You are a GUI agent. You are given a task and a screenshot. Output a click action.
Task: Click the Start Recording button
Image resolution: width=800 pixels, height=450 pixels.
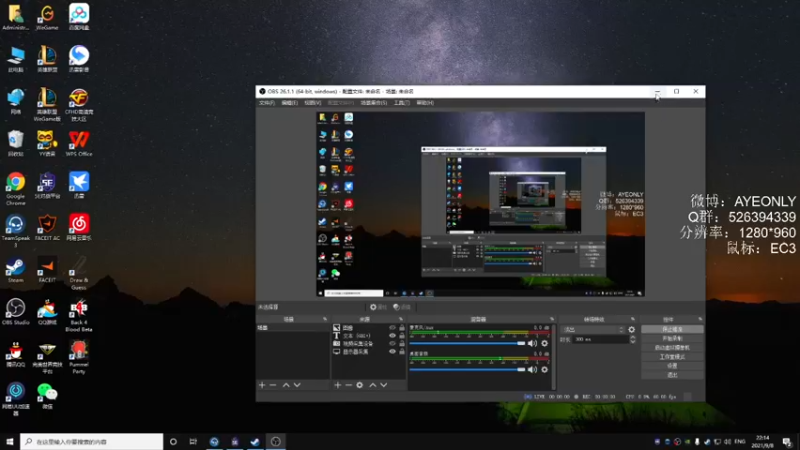pos(672,339)
